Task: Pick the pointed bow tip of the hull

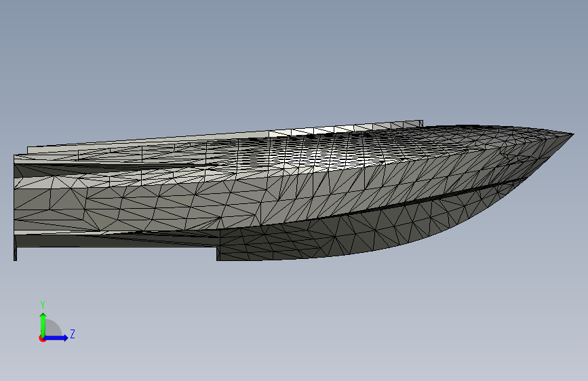Action: [x=571, y=135]
